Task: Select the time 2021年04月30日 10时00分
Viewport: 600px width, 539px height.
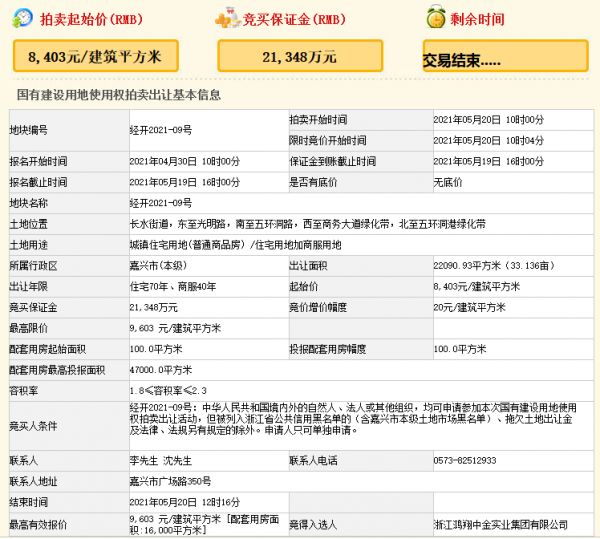Action: pos(184,161)
